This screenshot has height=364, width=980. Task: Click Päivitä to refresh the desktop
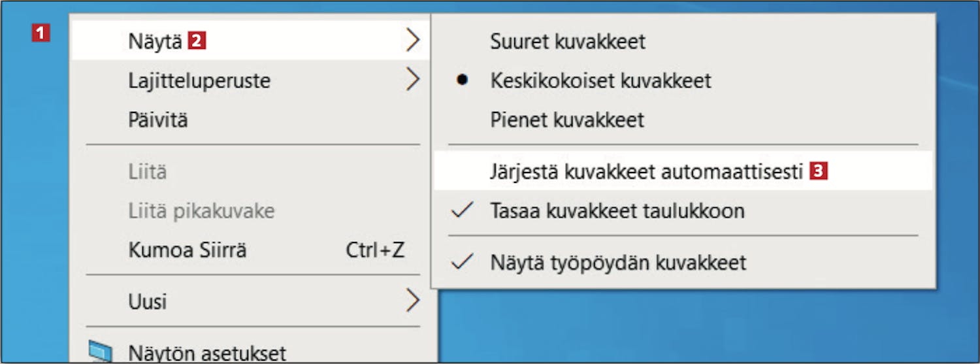(x=158, y=120)
